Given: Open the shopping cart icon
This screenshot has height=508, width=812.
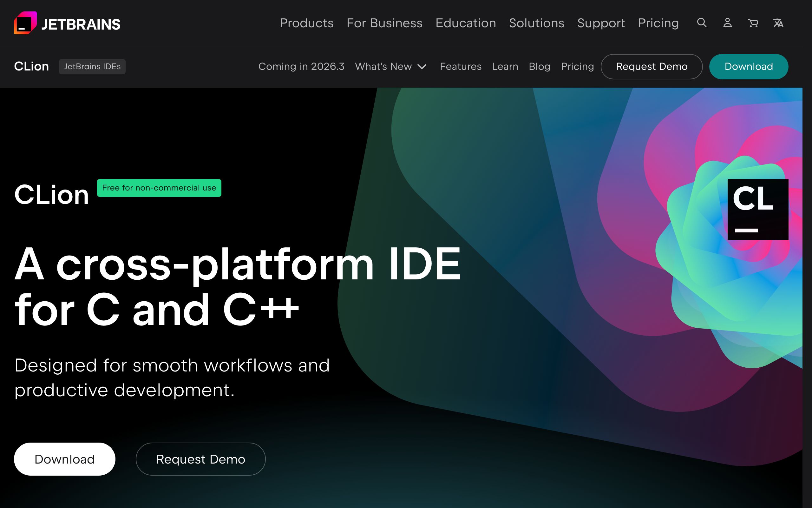Looking at the screenshot, I should tap(753, 23).
